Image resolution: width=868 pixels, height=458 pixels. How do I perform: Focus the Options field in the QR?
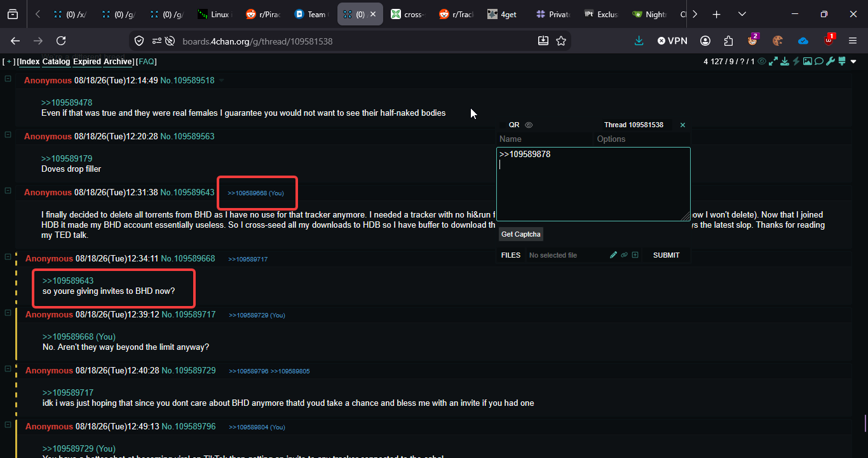(642, 139)
